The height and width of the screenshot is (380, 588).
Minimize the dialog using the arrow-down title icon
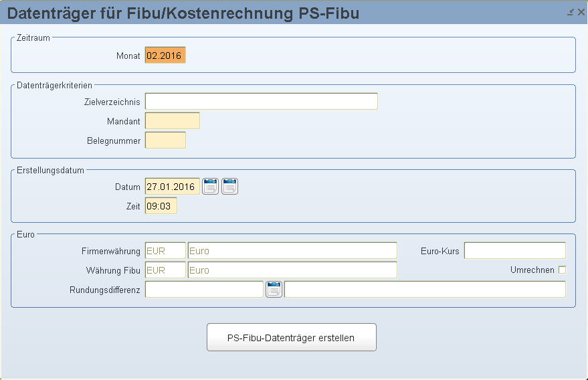click(571, 13)
